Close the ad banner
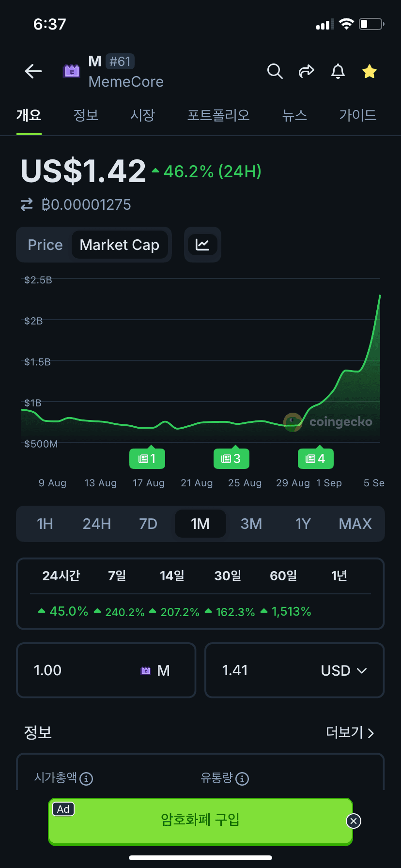401x868 pixels. (354, 821)
